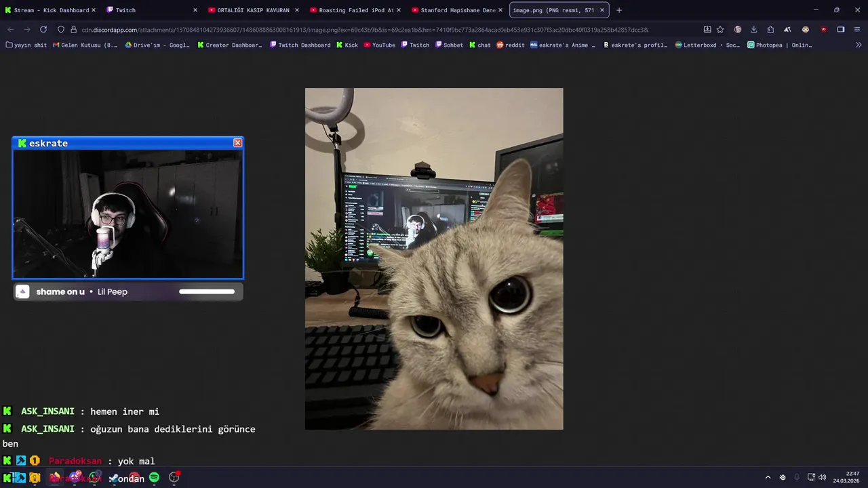Open a new browser tab
The width and height of the screenshot is (868, 488).
pyautogui.click(x=618, y=10)
